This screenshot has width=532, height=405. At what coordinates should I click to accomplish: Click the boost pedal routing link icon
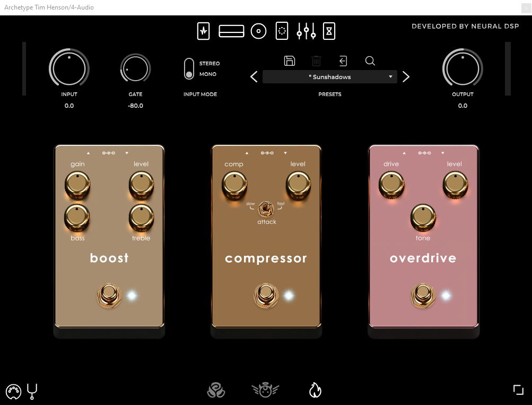[x=109, y=153]
